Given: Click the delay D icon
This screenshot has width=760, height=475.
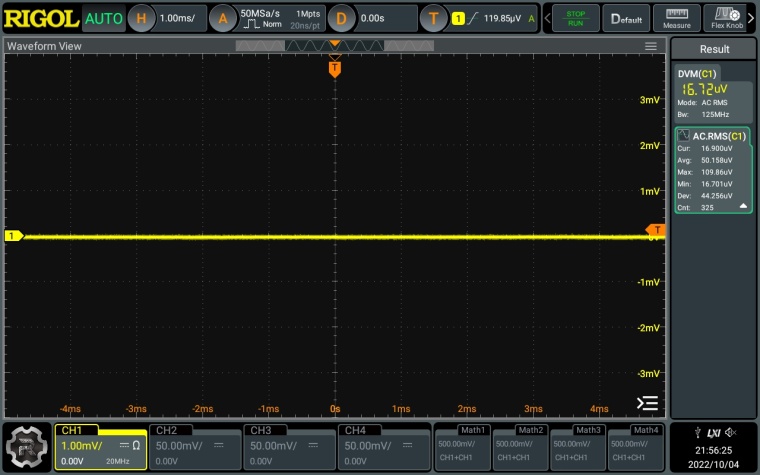Looking at the screenshot, I should click(341, 18).
